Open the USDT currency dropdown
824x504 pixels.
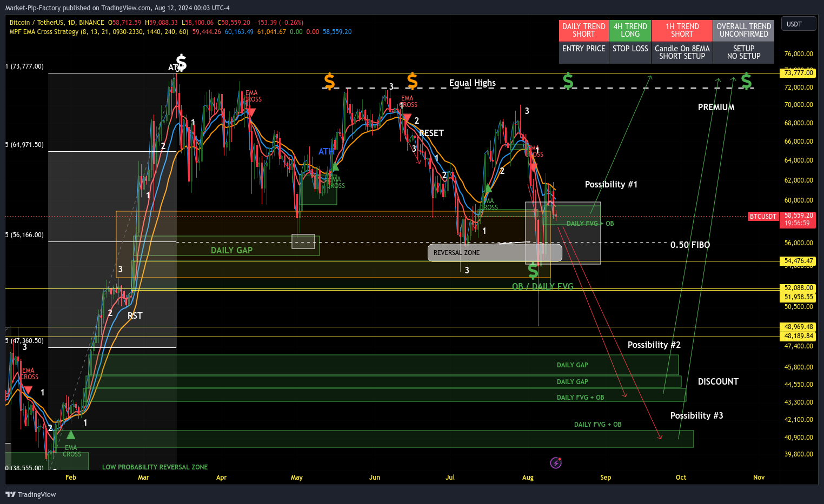(799, 24)
